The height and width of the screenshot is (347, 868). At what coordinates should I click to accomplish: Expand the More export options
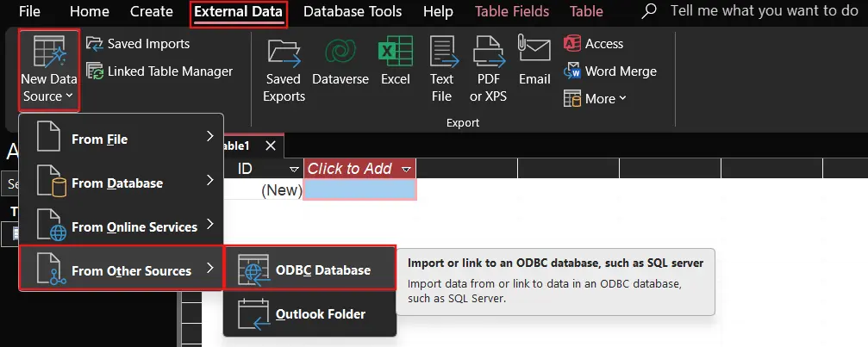(x=595, y=99)
